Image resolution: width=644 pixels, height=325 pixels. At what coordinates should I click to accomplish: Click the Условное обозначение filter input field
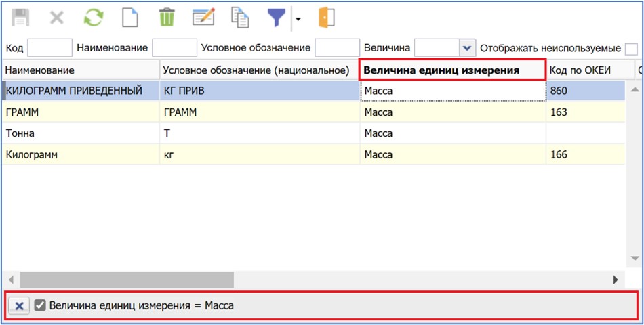(337, 48)
